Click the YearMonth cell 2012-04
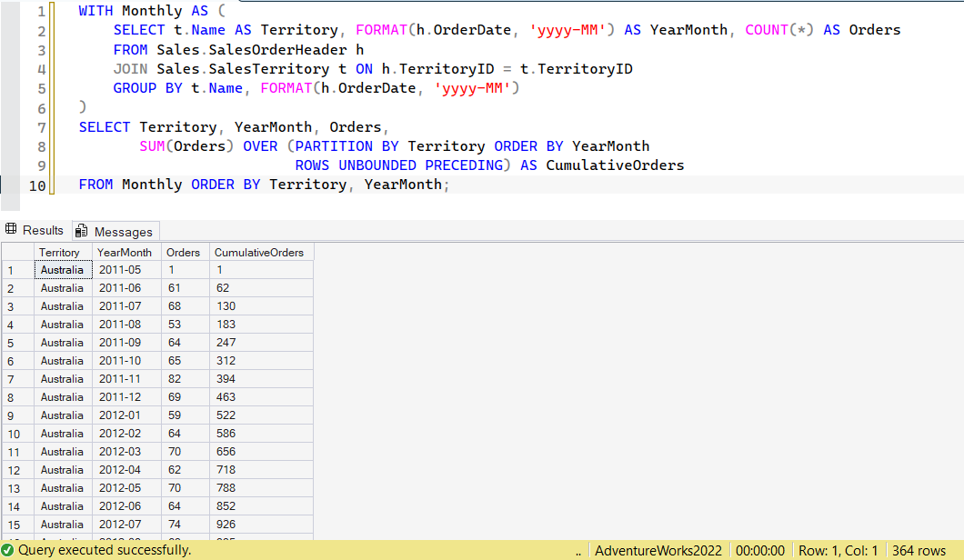Screen dimensions: 964x560 [126, 470]
